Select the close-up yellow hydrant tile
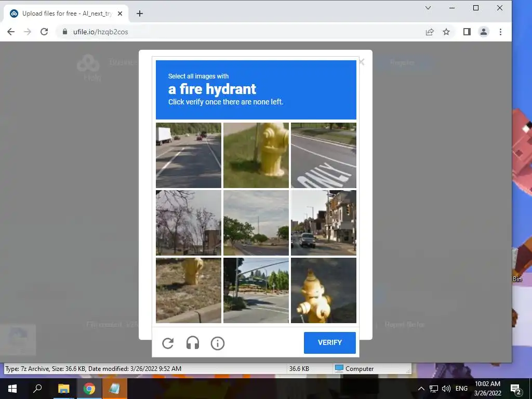532x399 pixels. (x=323, y=290)
